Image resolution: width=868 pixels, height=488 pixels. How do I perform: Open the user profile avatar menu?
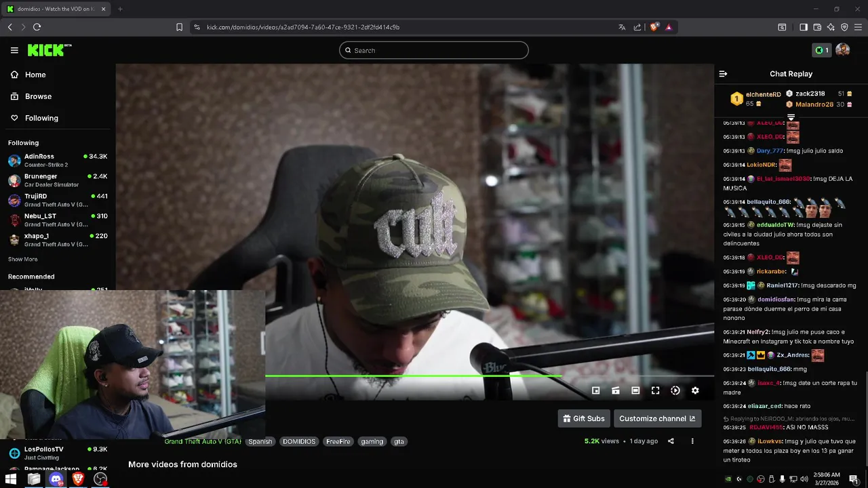coord(843,50)
